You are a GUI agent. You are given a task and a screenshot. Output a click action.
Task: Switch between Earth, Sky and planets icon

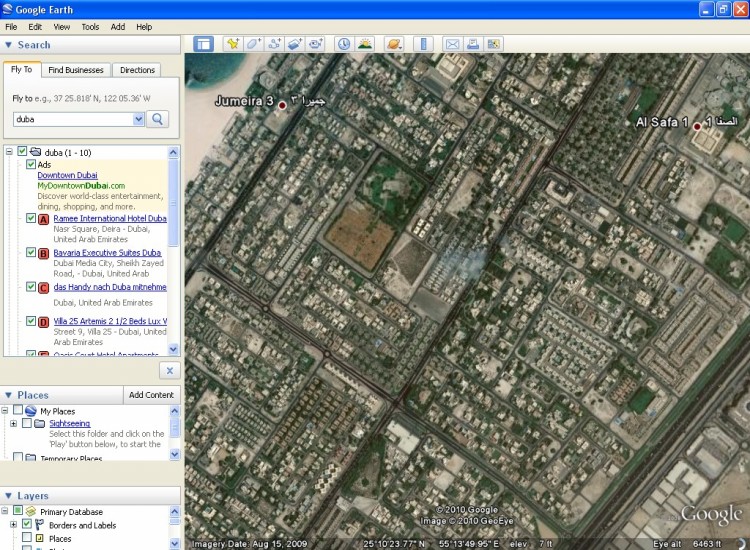coord(394,44)
